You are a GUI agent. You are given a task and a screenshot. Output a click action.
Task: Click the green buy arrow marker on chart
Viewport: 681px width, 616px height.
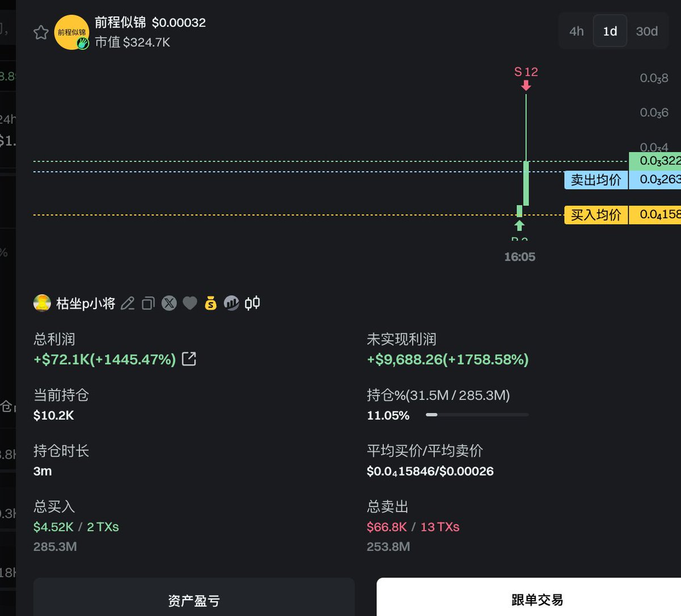[x=519, y=225]
